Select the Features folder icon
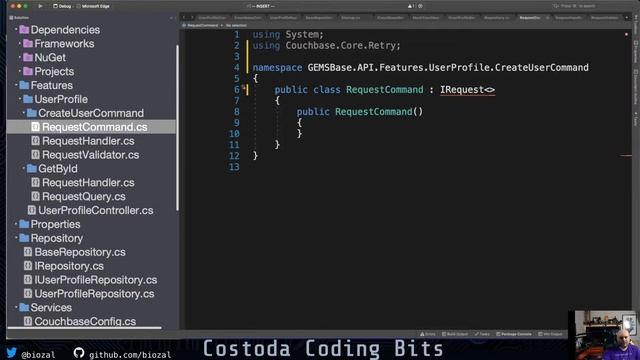Viewport: 640px width, 360px height. click(x=24, y=85)
